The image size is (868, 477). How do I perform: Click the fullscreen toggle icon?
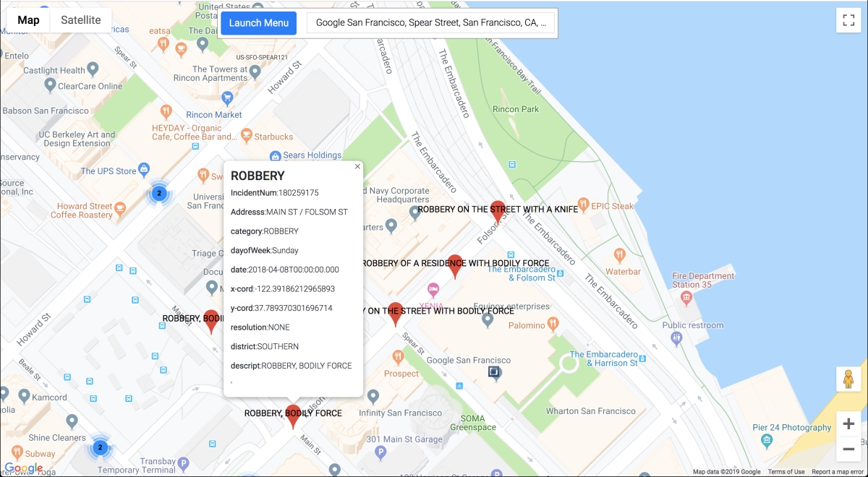click(x=848, y=20)
